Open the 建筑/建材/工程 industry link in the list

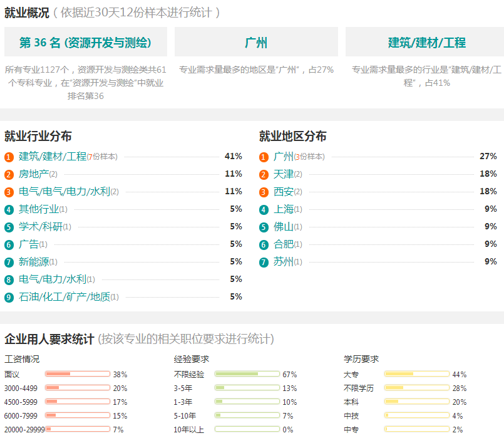pyautogui.click(x=53, y=156)
